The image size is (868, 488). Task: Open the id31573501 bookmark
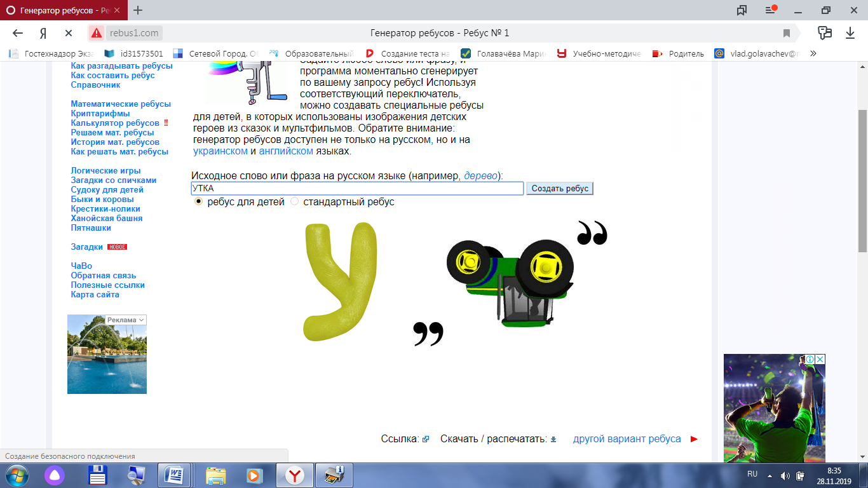[x=133, y=53]
